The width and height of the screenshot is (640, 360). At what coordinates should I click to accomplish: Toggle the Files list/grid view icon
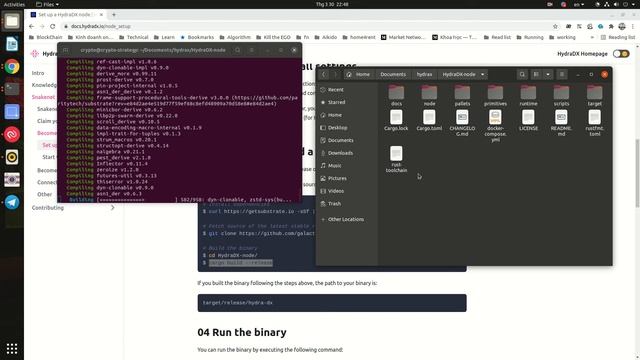coord(536,74)
